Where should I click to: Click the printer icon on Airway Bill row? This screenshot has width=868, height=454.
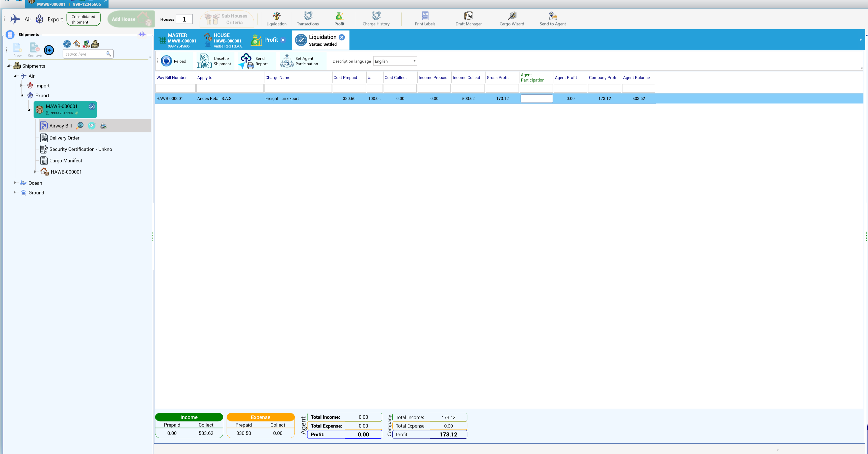pyautogui.click(x=103, y=126)
